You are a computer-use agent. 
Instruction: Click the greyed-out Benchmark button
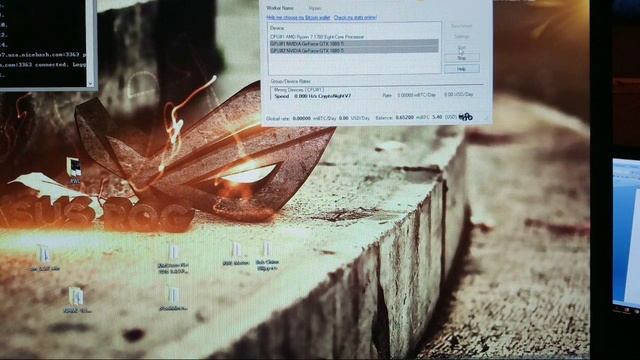tap(462, 26)
